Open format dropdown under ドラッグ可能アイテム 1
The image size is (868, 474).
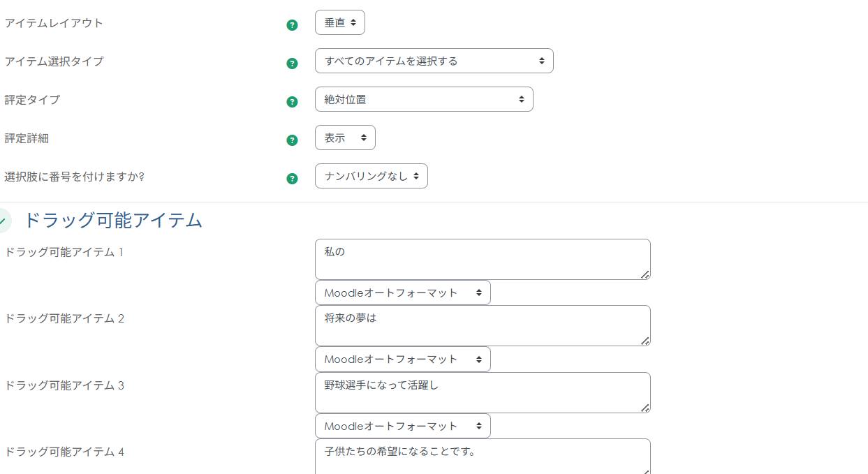click(x=402, y=292)
